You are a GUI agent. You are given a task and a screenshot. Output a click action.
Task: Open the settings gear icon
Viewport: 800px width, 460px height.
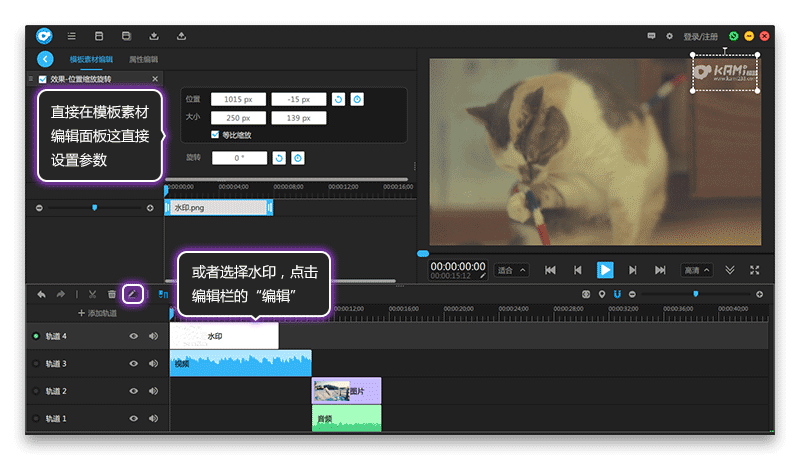[x=669, y=36]
